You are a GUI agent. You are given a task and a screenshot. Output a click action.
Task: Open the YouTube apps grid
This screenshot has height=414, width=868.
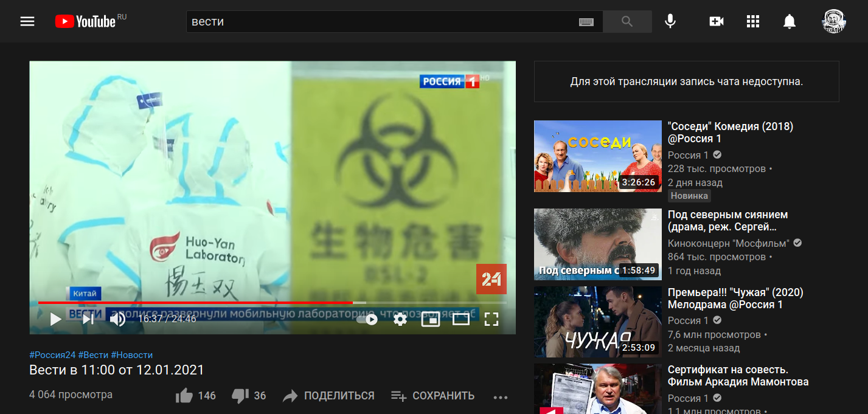click(753, 22)
